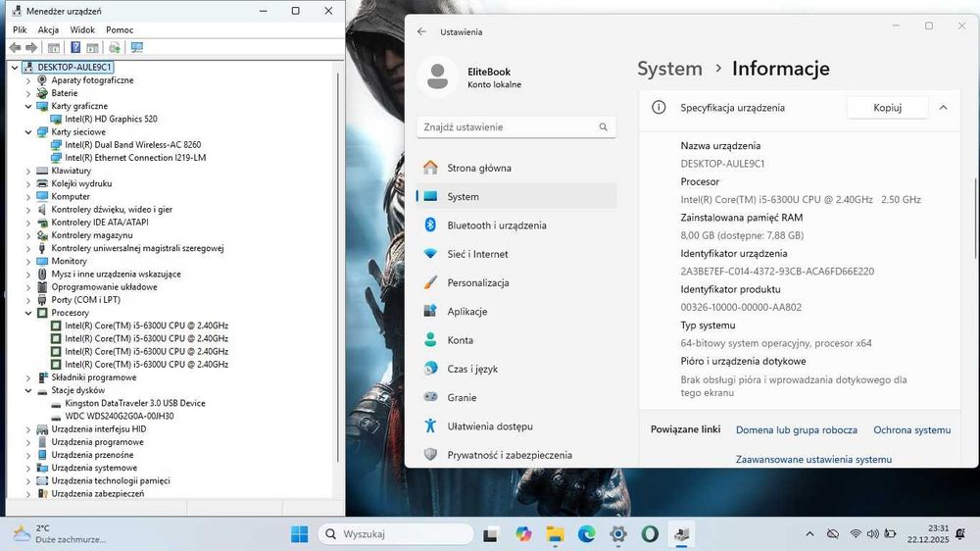Image resolution: width=980 pixels, height=551 pixels.
Task: Click the Kopiuj button
Action: pyautogui.click(x=888, y=108)
